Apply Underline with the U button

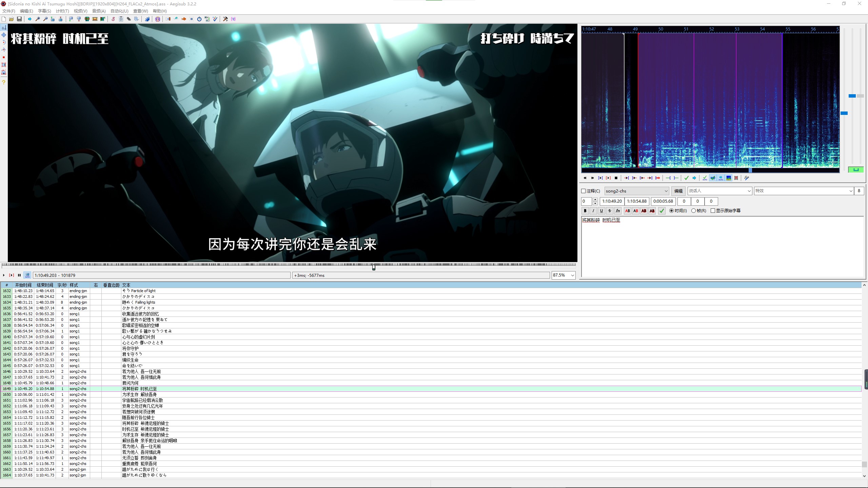coord(601,211)
